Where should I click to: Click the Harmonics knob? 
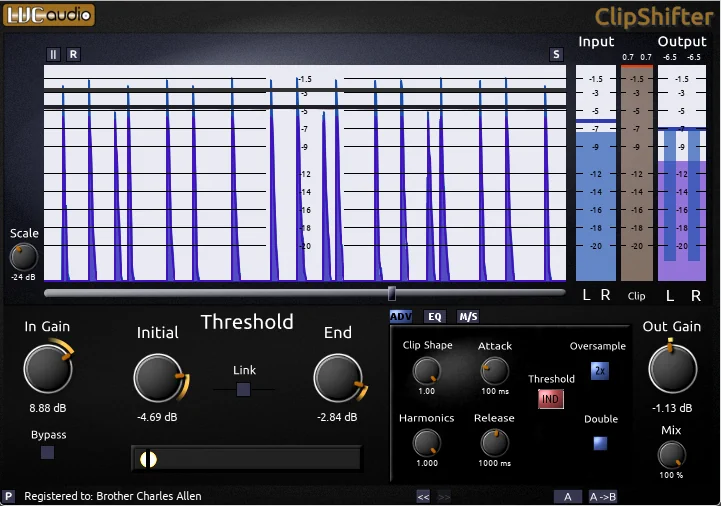tap(427, 443)
